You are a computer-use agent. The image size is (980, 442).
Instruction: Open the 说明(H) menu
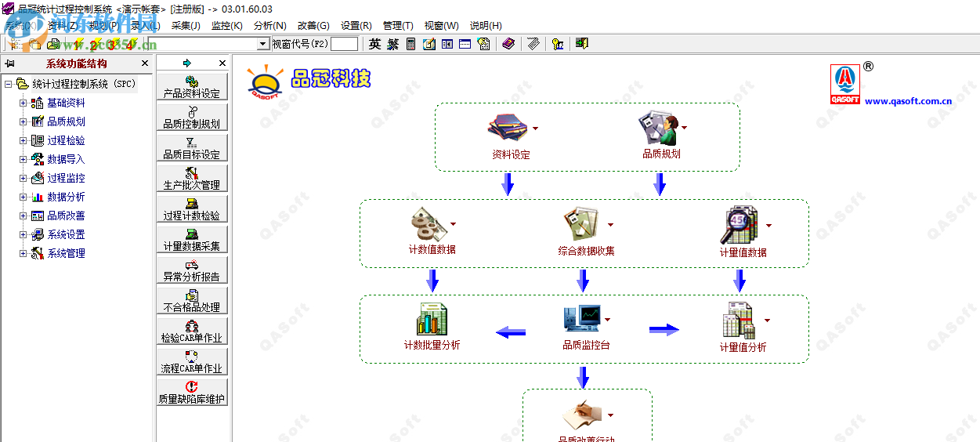(x=486, y=26)
